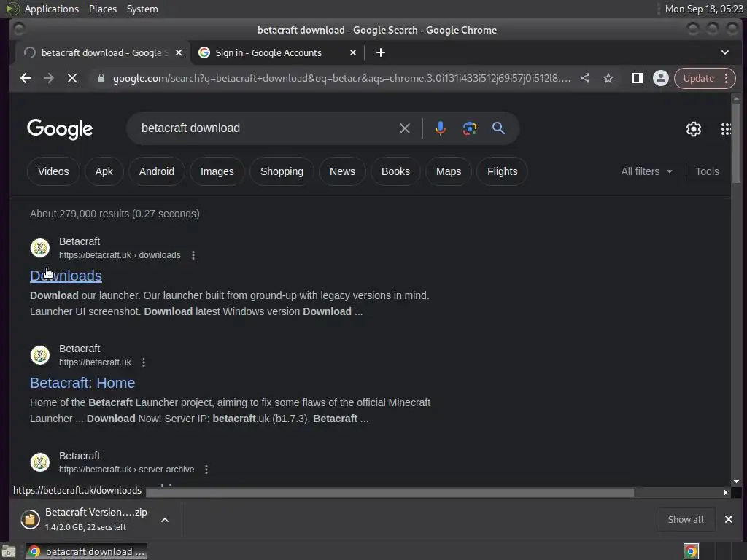The width and height of the screenshot is (747, 560).
Task: Click the https://betacraft.uk › downloads URL text
Action: coord(120,255)
